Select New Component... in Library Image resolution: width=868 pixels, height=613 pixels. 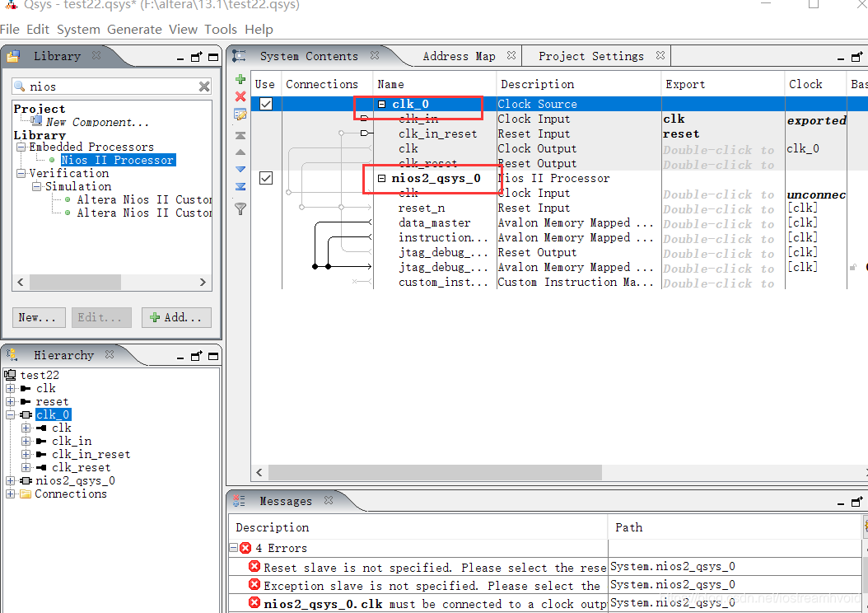(97, 122)
